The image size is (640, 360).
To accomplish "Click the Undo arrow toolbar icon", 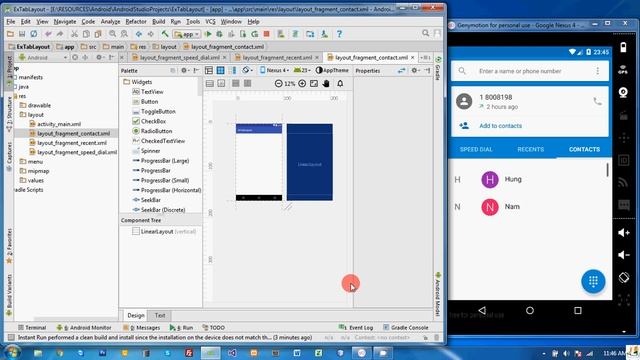I will (48, 34).
